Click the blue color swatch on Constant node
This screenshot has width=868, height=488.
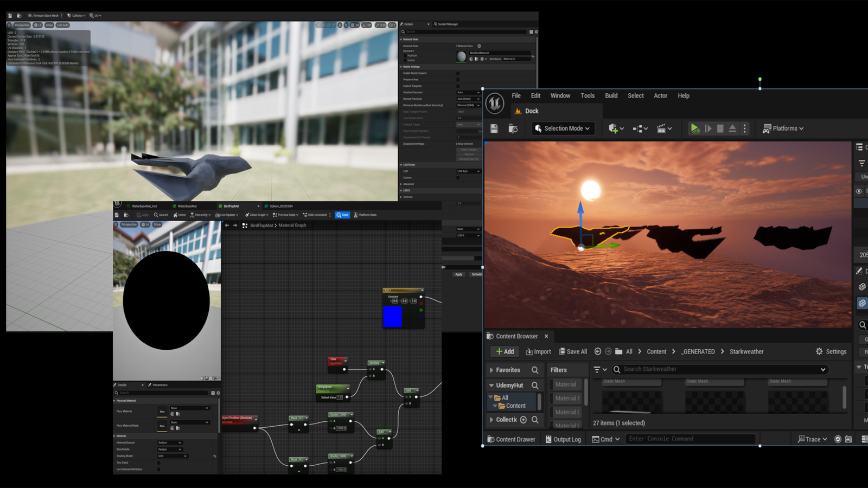[392, 317]
